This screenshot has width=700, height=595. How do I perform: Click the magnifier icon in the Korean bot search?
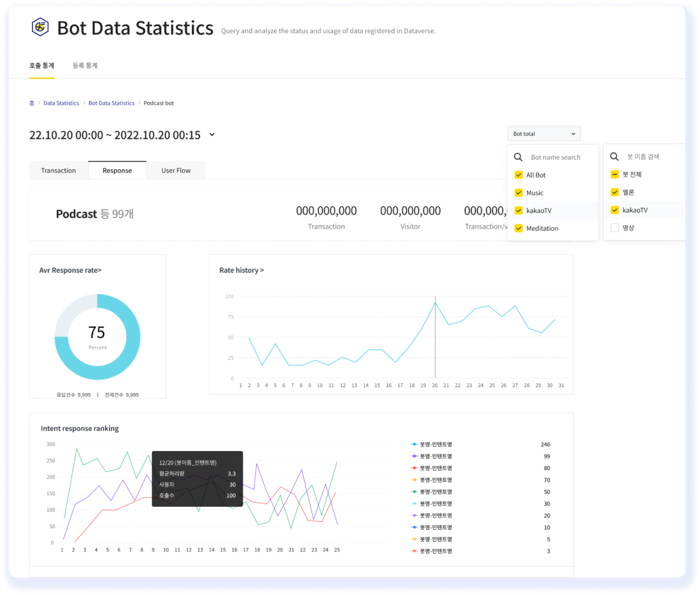point(614,156)
